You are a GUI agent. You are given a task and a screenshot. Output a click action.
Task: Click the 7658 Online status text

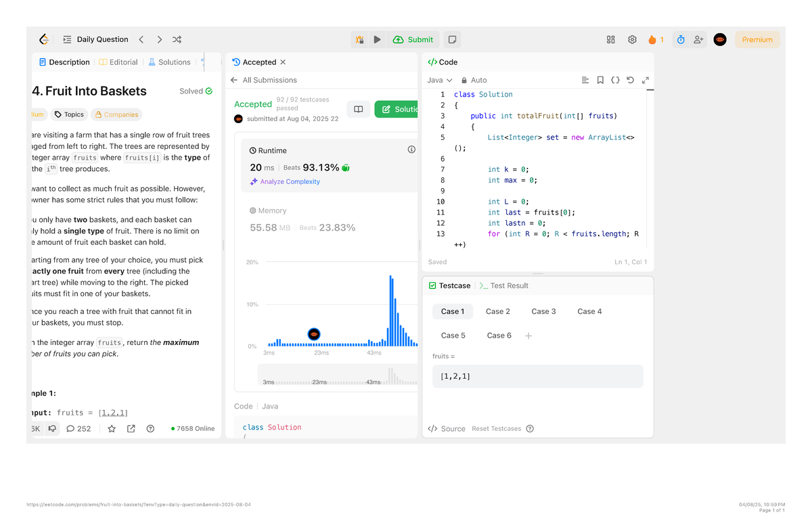point(193,428)
